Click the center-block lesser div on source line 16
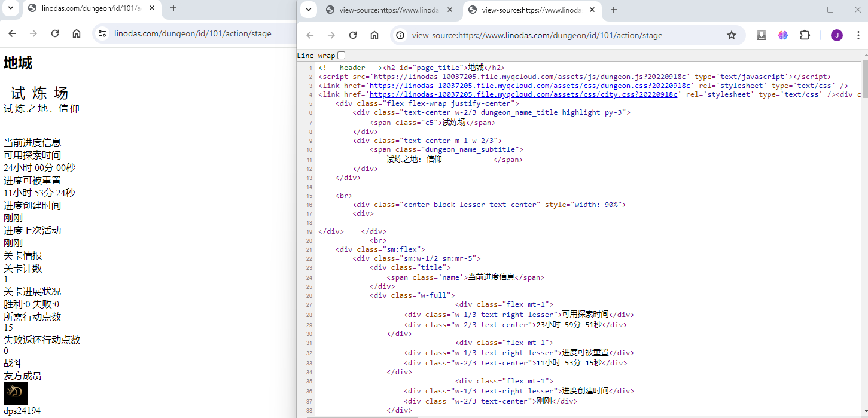Screen dimensions: 868x418 coord(489,205)
